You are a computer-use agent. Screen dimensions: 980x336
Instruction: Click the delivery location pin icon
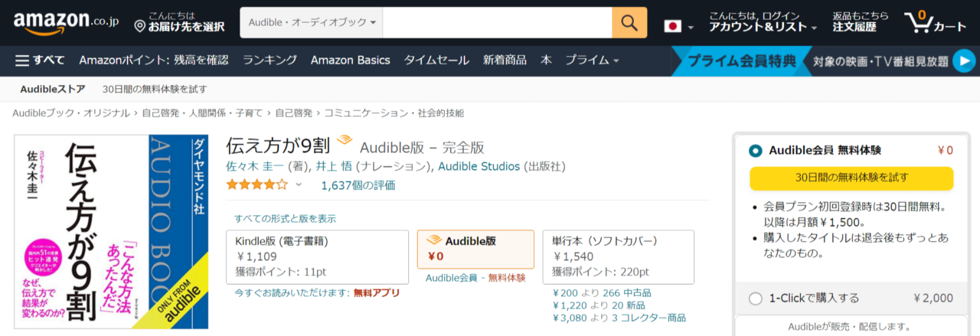[139, 27]
